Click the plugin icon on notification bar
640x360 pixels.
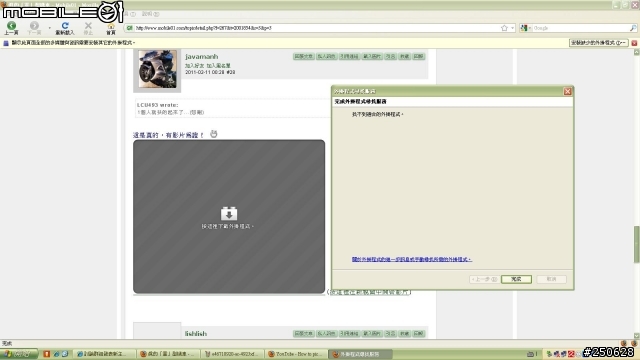coord(6,43)
